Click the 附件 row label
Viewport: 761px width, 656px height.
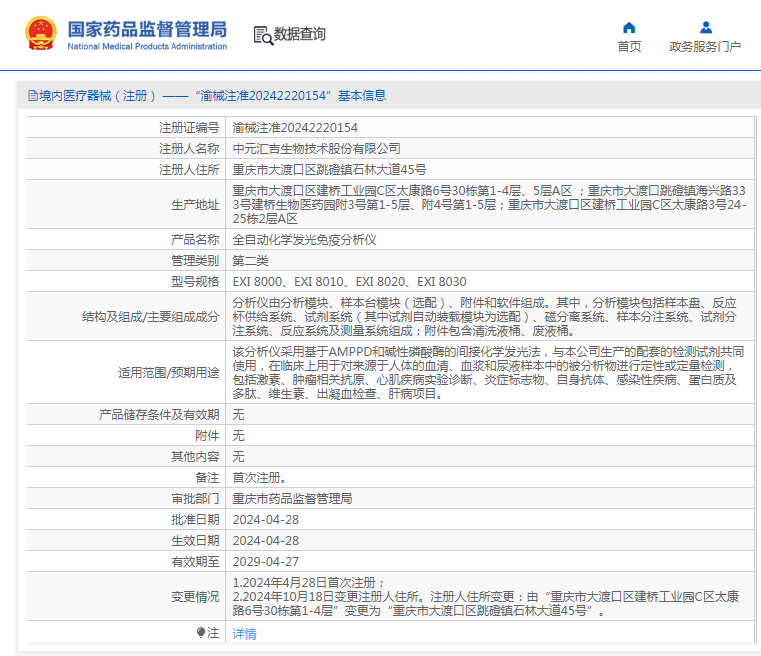pos(207,435)
